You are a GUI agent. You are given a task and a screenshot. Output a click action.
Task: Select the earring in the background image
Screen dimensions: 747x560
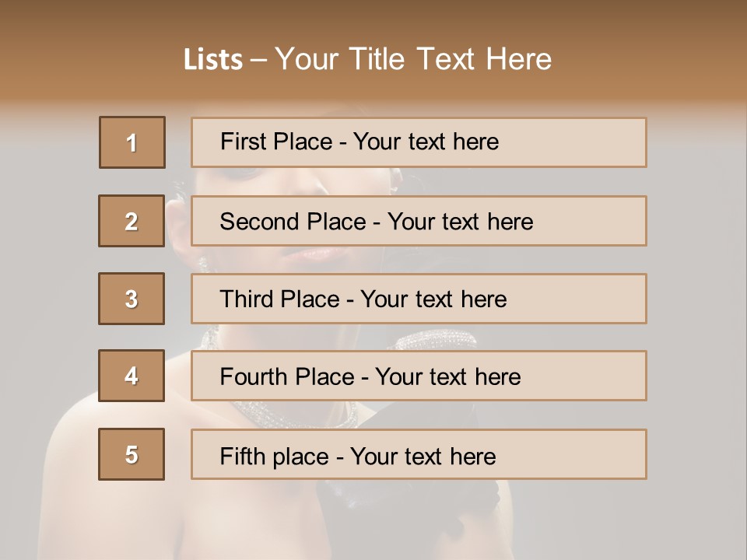click(x=204, y=264)
